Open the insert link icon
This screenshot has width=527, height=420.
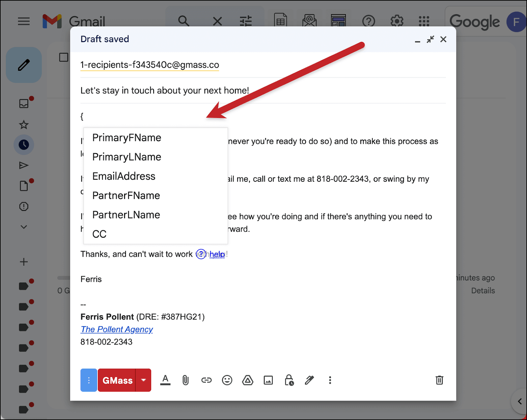click(x=207, y=380)
